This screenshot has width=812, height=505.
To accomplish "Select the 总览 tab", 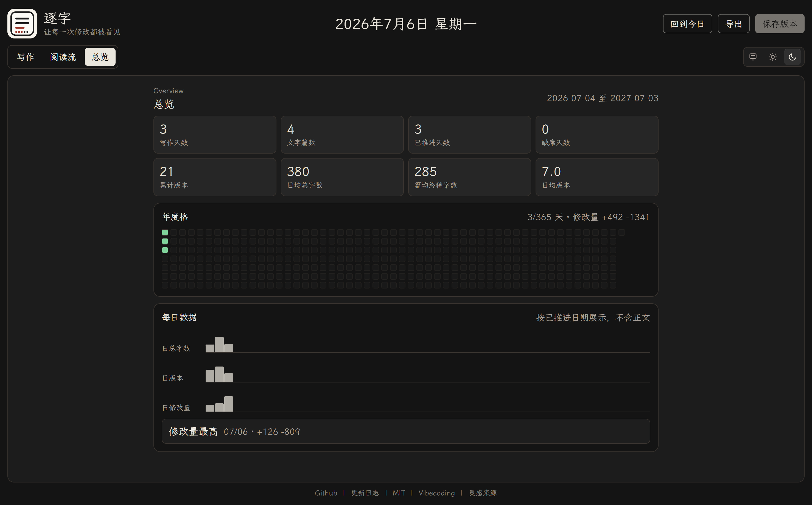I will point(100,57).
